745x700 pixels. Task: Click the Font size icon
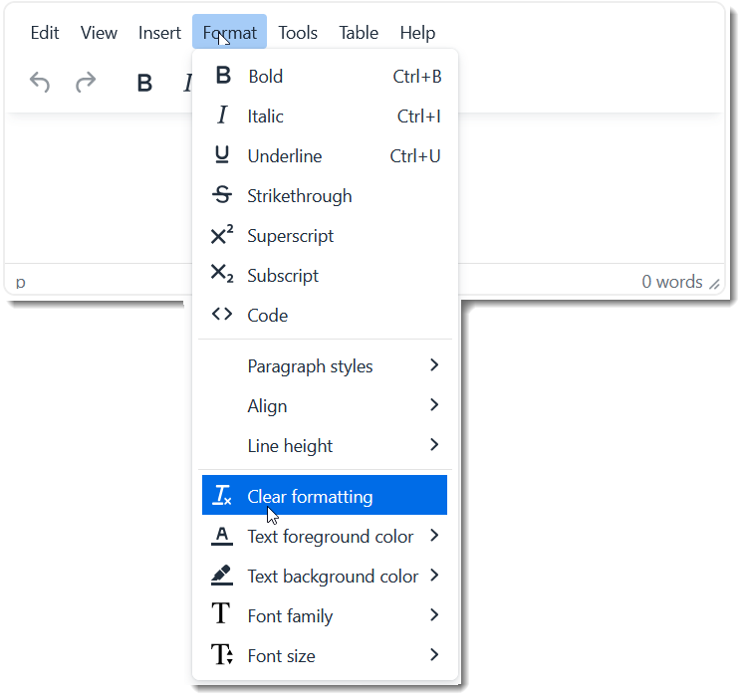(222, 654)
